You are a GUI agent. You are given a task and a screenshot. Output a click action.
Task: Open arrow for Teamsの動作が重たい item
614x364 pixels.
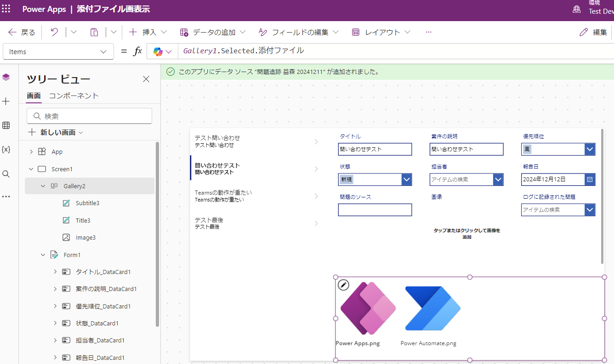click(x=316, y=196)
